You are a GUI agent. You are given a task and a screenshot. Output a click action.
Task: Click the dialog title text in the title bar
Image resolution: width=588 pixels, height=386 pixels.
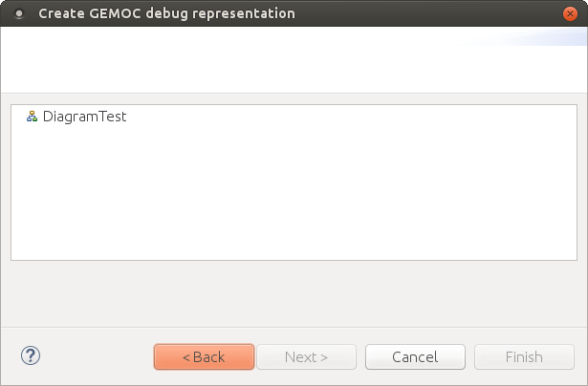point(166,13)
